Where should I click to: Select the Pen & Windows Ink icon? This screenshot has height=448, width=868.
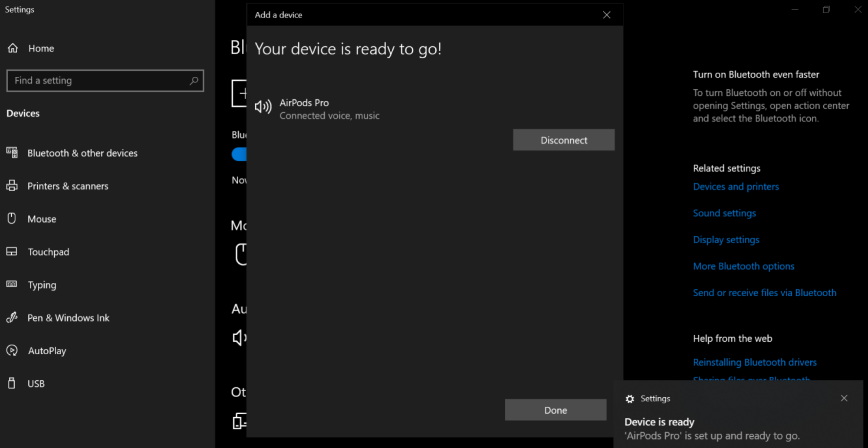click(12, 317)
